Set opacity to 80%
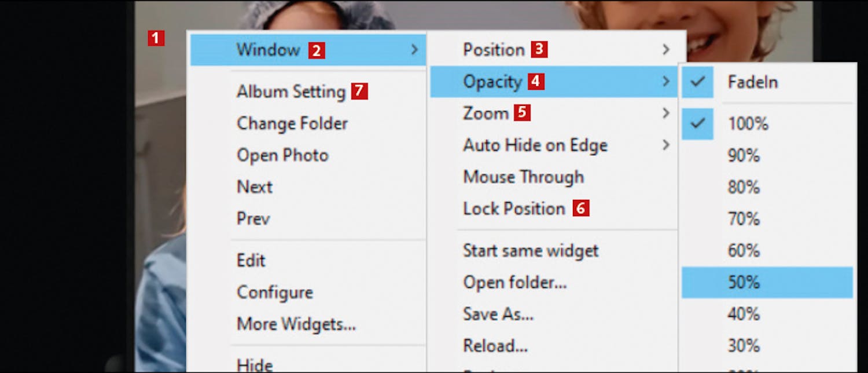The image size is (868, 373). [x=743, y=188]
